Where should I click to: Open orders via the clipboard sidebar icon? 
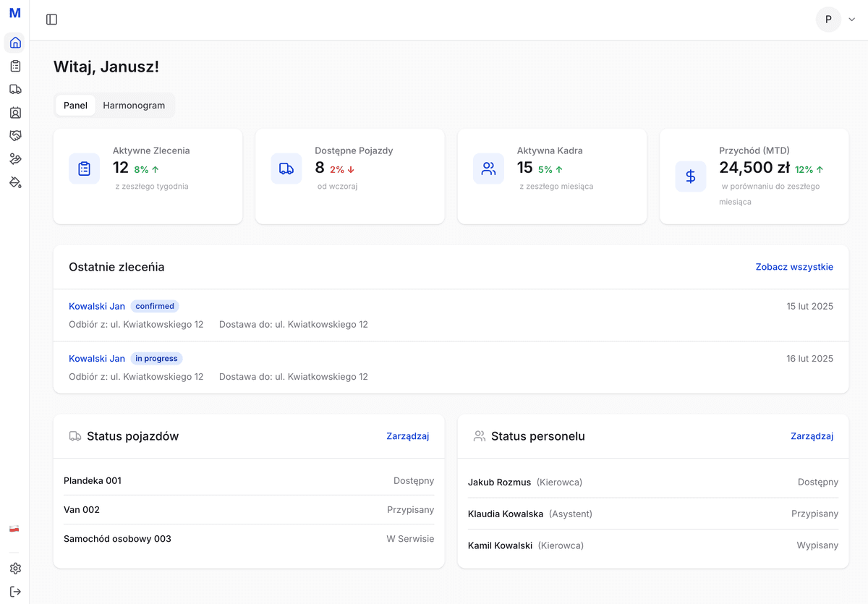14,65
